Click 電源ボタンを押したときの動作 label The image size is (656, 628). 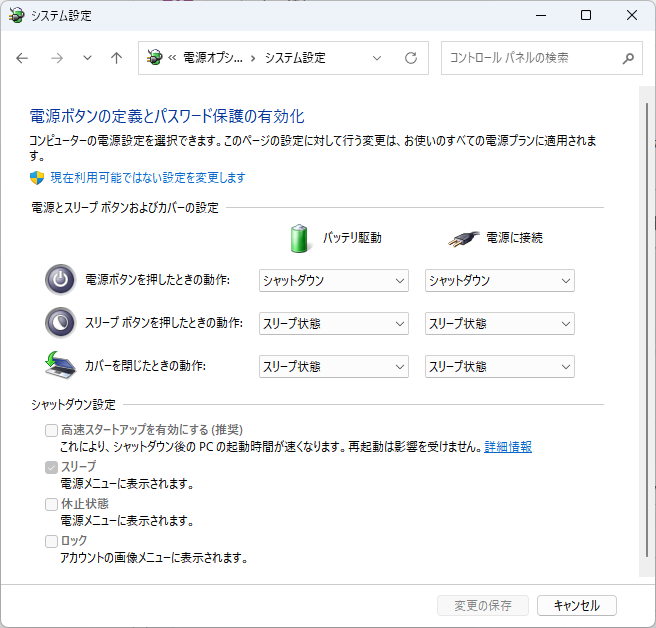(157, 279)
